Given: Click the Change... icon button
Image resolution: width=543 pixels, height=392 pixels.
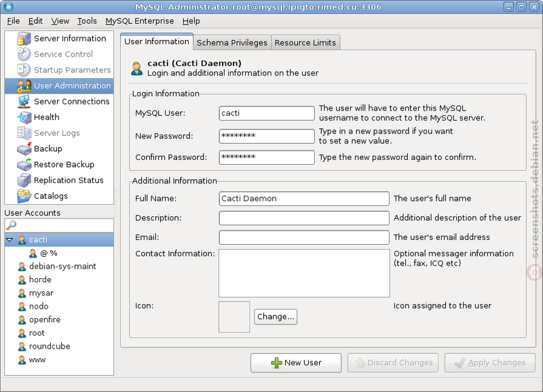Looking at the screenshot, I should pyautogui.click(x=276, y=317).
